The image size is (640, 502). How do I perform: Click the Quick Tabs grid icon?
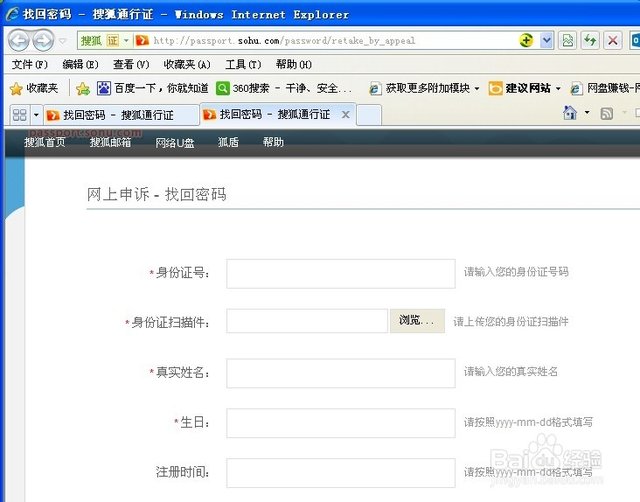tap(19, 115)
